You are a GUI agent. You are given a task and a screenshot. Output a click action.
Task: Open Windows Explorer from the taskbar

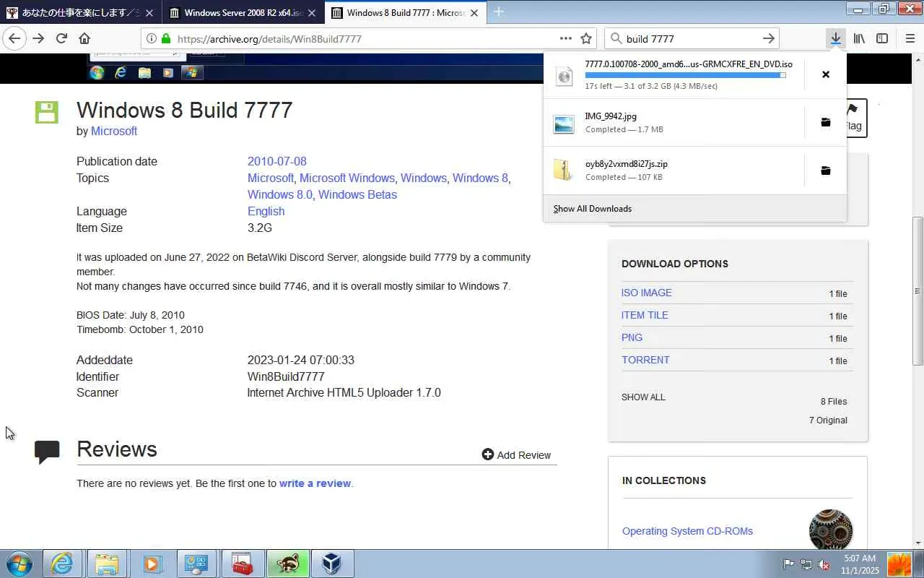(107, 564)
